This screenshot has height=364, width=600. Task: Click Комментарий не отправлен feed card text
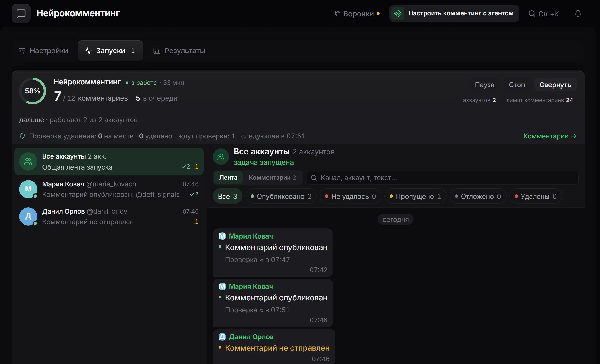tap(277, 348)
